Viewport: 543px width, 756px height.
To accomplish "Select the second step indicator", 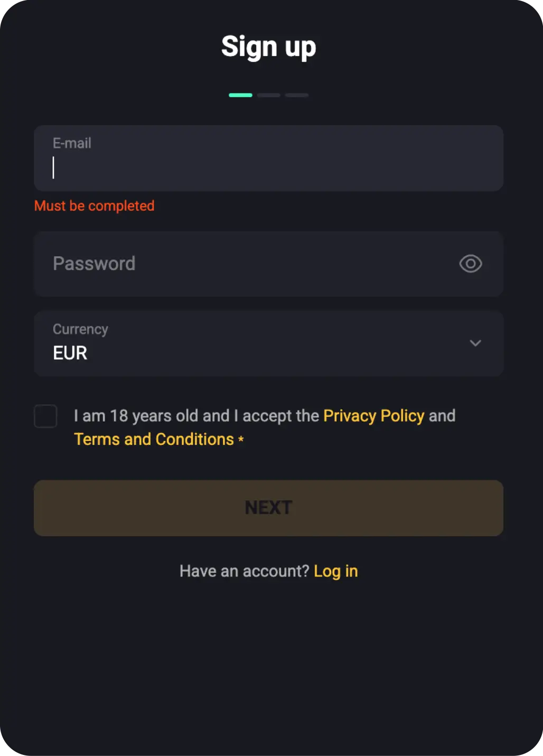I will point(269,95).
